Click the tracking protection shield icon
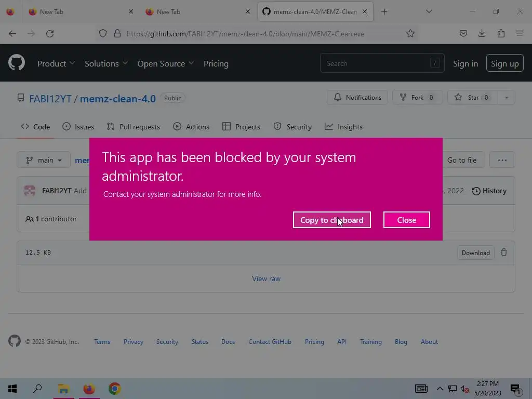 click(x=102, y=33)
